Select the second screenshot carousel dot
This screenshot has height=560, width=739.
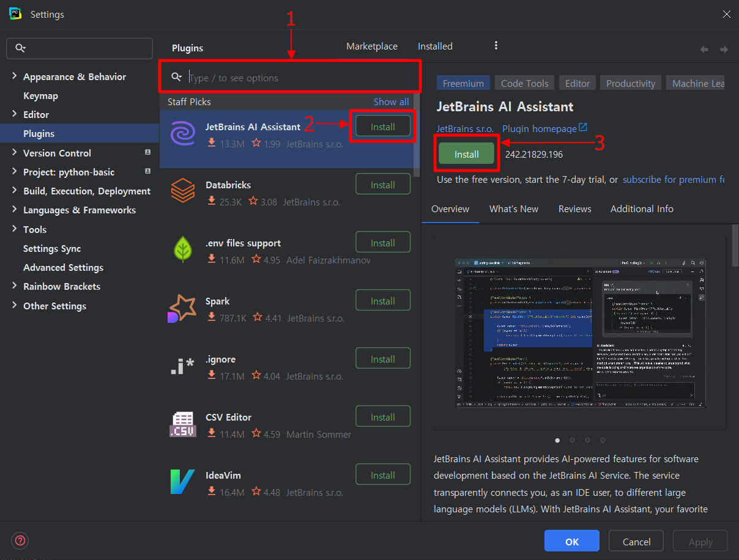572,440
